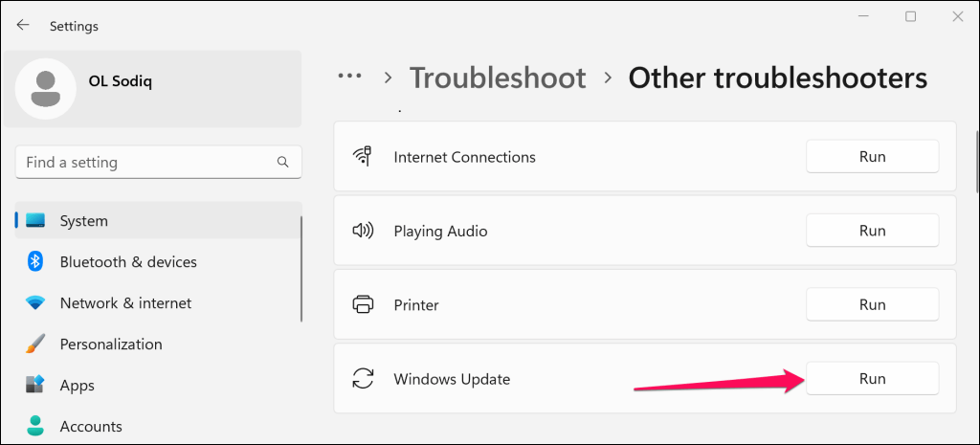This screenshot has width=980, height=445.
Task: Click the back arrow icon
Action: (x=23, y=25)
